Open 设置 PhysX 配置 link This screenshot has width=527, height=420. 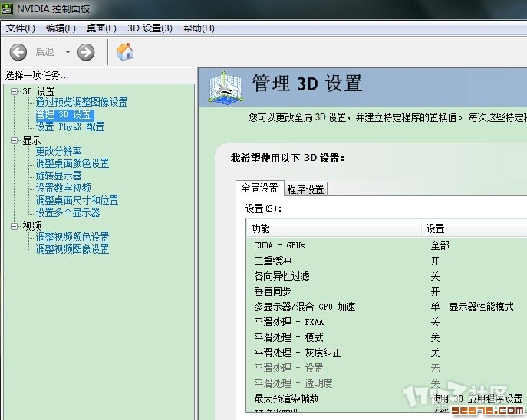[71, 127]
